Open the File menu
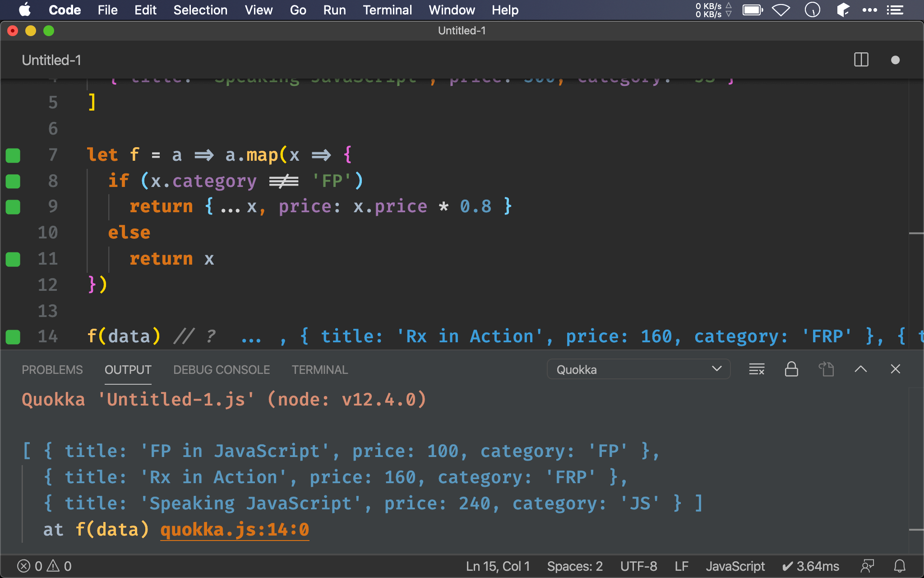The image size is (924, 578). (x=107, y=10)
